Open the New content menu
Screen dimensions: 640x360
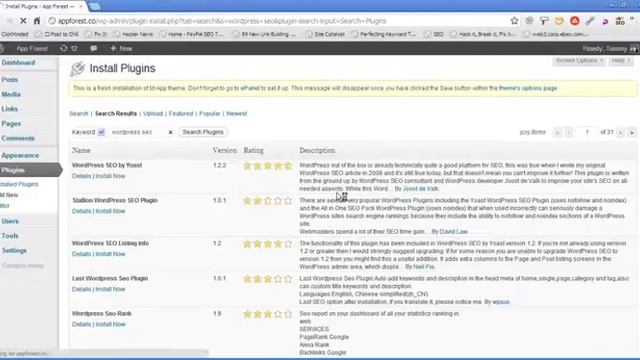(121, 48)
